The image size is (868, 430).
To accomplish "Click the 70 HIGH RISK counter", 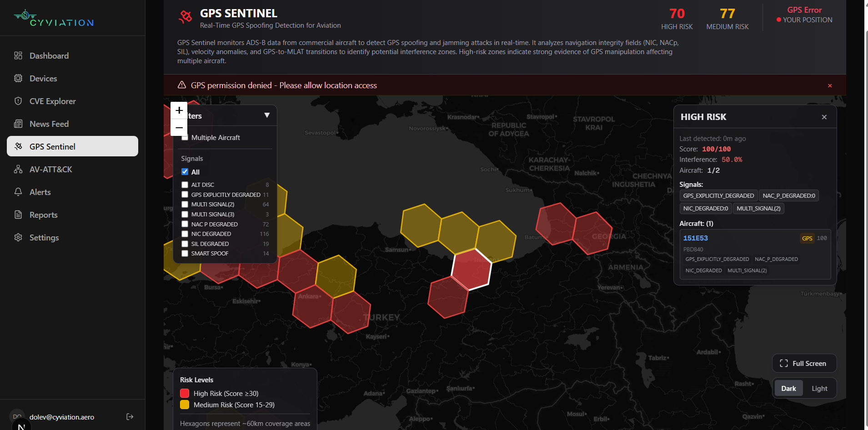I will [x=677, y=19].
